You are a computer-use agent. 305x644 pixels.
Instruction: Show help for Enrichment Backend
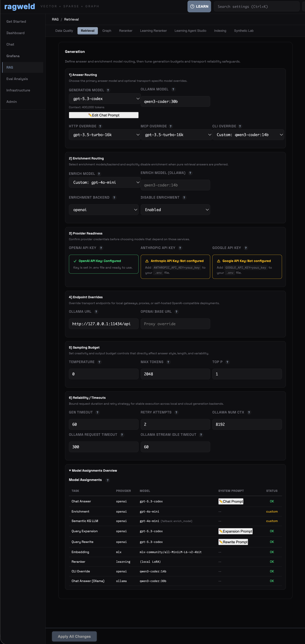(x=114, y=198)
